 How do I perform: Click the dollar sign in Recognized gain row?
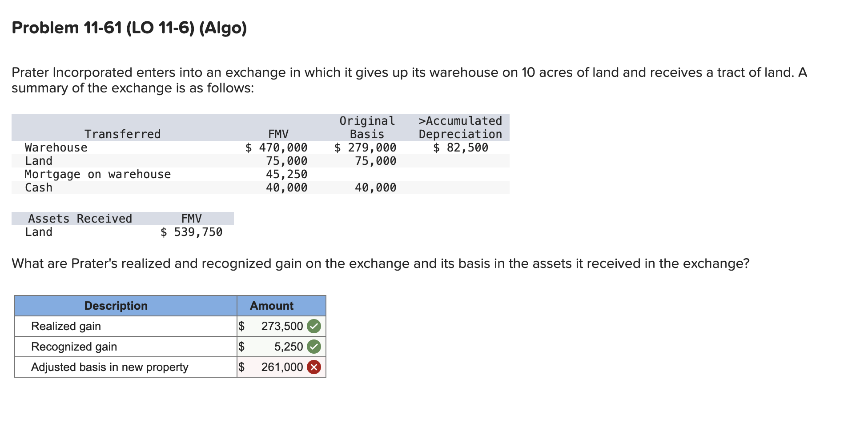tap(242, 347)
